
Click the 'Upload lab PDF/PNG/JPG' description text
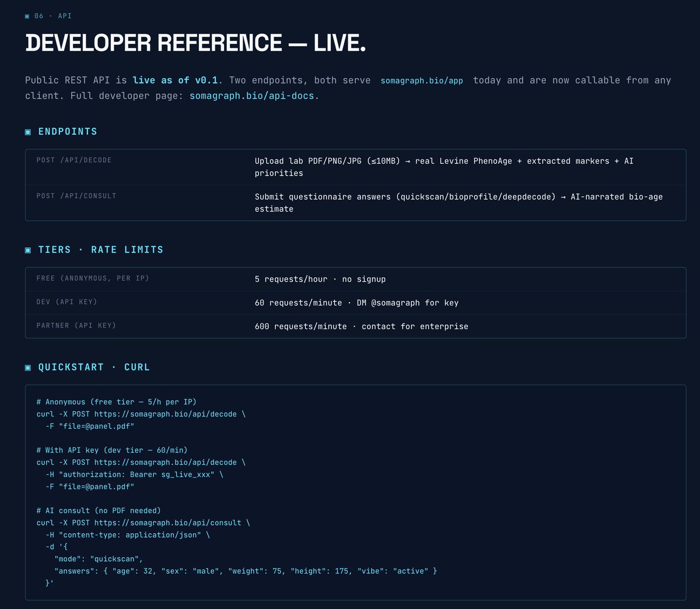click(x=444, y=167)
